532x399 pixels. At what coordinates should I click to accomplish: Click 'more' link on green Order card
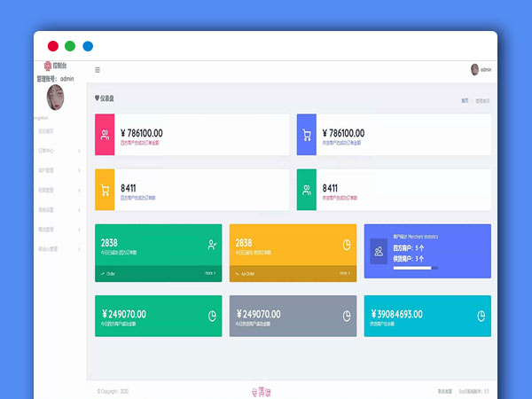coord(210,274)
